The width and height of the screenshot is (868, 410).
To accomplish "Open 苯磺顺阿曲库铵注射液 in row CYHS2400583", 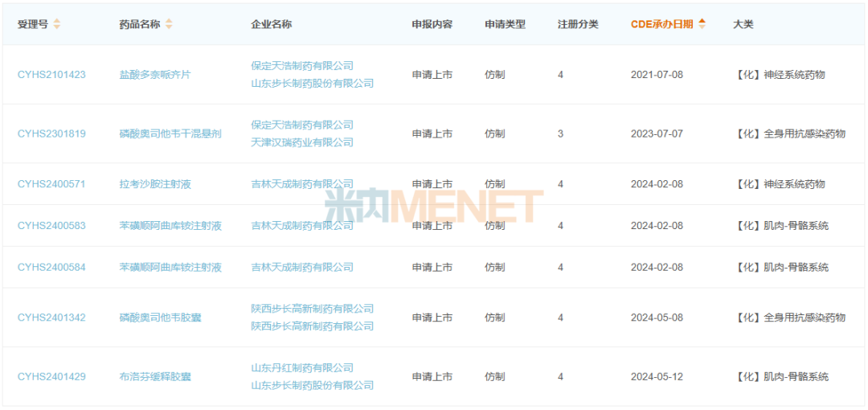I will click(x=170, y=225).
